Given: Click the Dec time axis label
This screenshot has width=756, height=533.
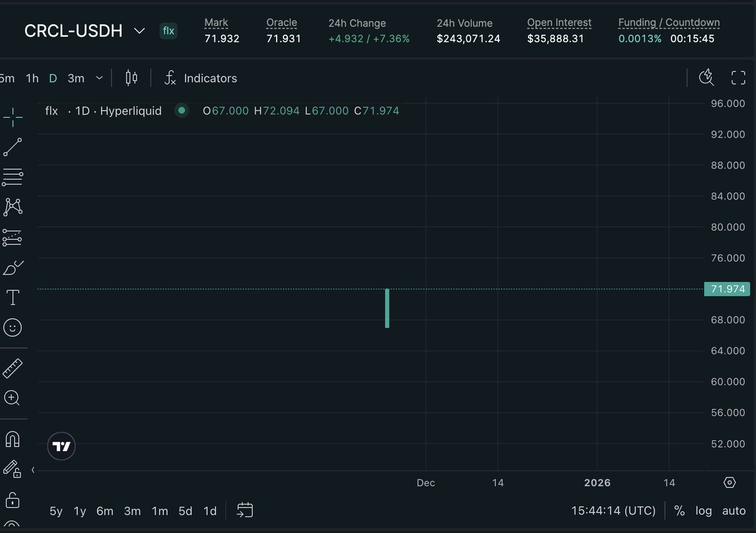Looking at the screenshot, I should tap(426, 483).
